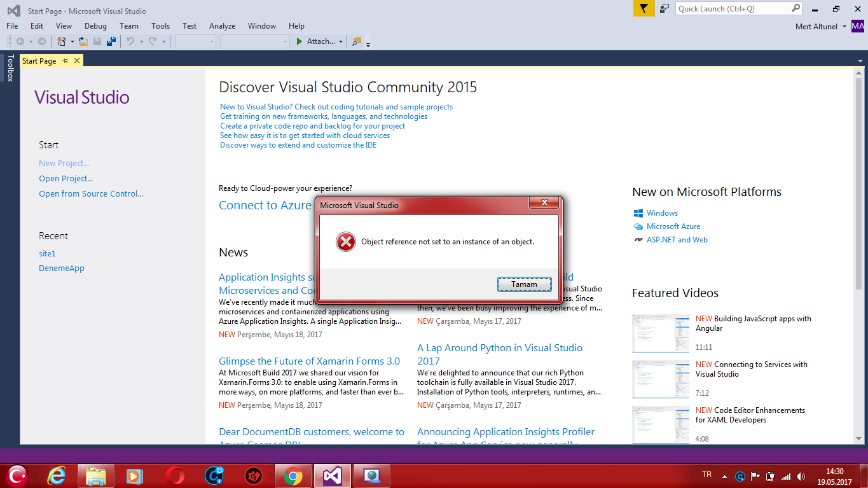
Task: Close the Start Page tab
Action: pyautogui.click(x=77, y=60)
